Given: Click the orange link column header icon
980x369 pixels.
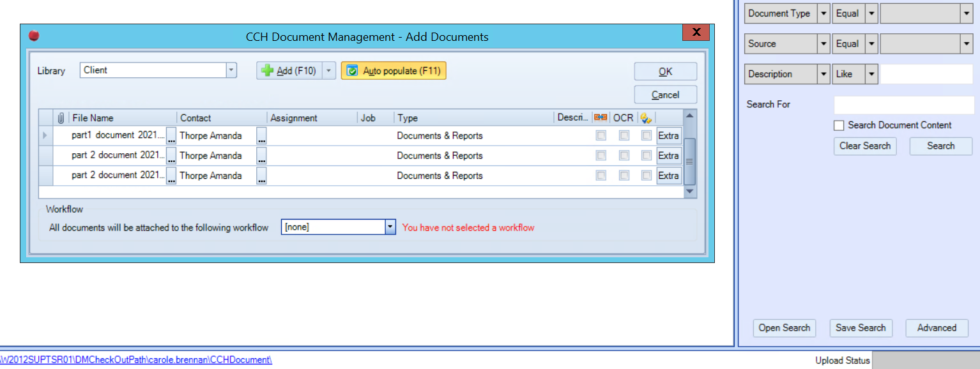Looking at the screenshot, I should pos(601,117).
